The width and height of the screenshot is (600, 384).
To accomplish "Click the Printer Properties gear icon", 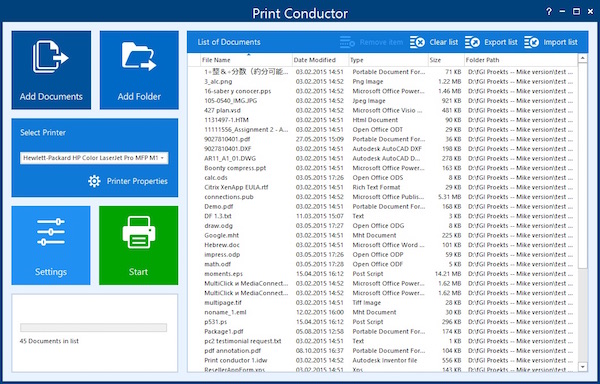I will 94,181.
